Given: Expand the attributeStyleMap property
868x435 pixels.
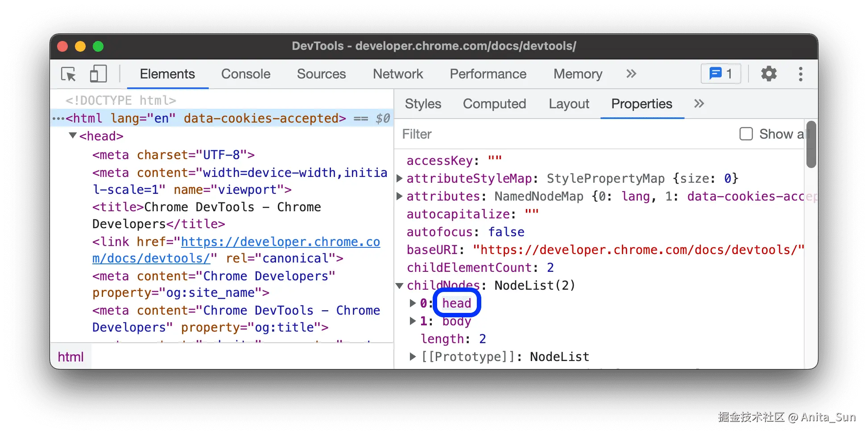Looking at the screenshot, I should point(400,179).
